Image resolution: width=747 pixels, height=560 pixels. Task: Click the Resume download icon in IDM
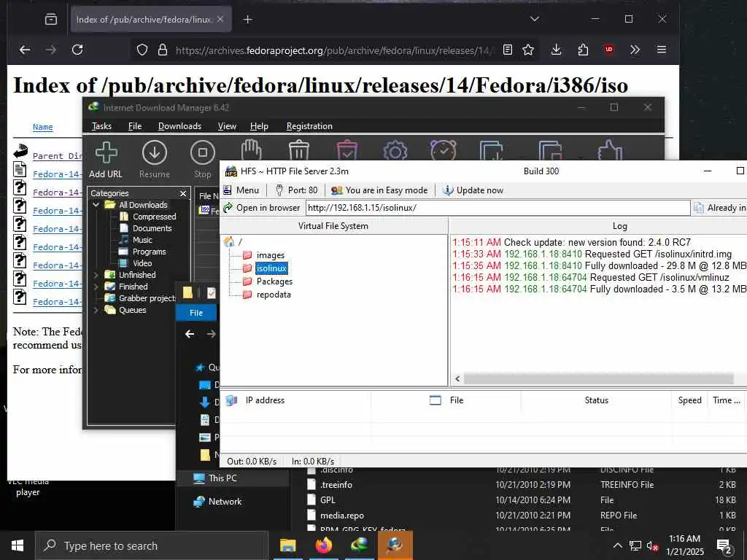point(155,160)
